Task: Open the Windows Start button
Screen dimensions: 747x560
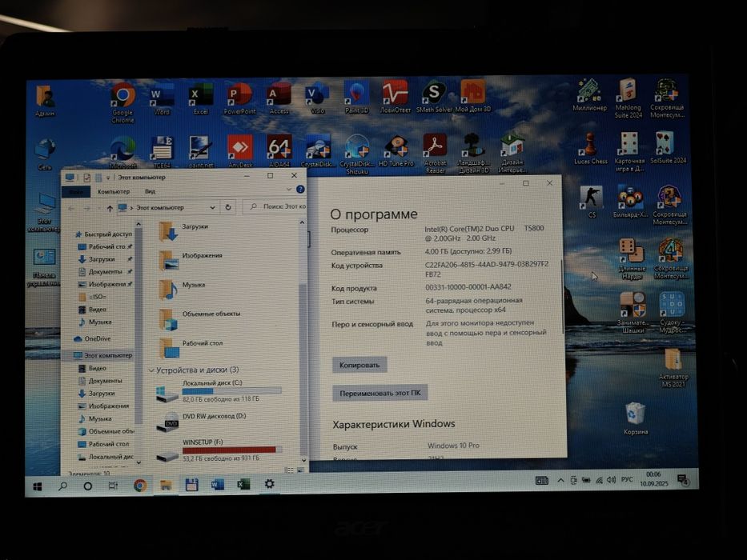Action: pos(38,486)
